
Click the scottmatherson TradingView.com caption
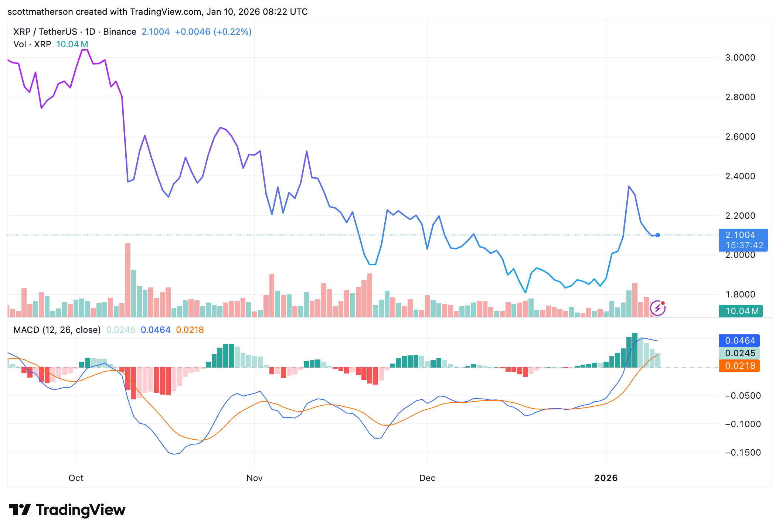point(158,12)
